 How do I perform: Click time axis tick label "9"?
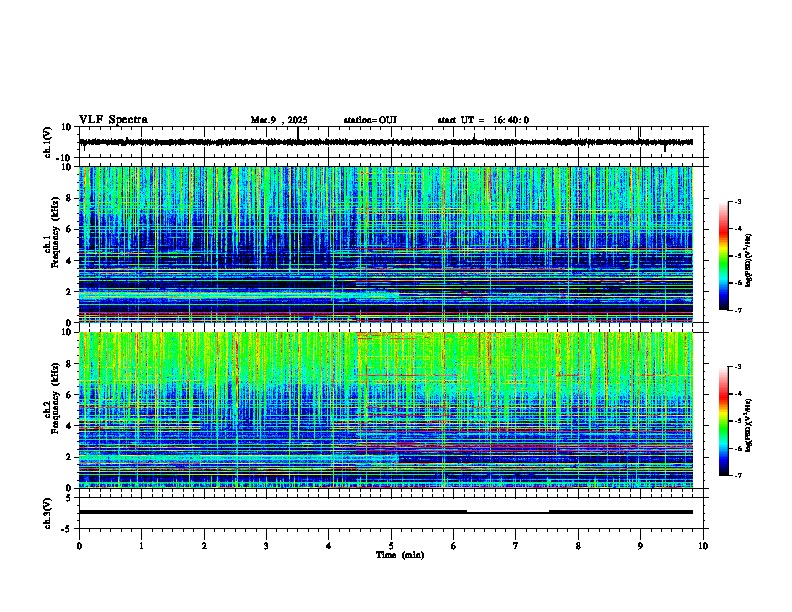pyautogui.click(x=640, y=546)
